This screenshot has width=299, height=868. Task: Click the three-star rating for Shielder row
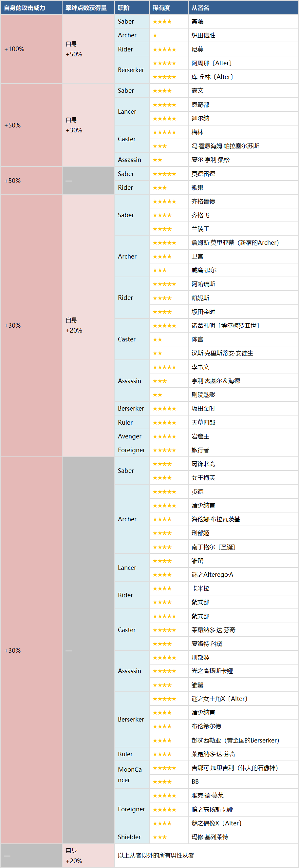[159, 837]
